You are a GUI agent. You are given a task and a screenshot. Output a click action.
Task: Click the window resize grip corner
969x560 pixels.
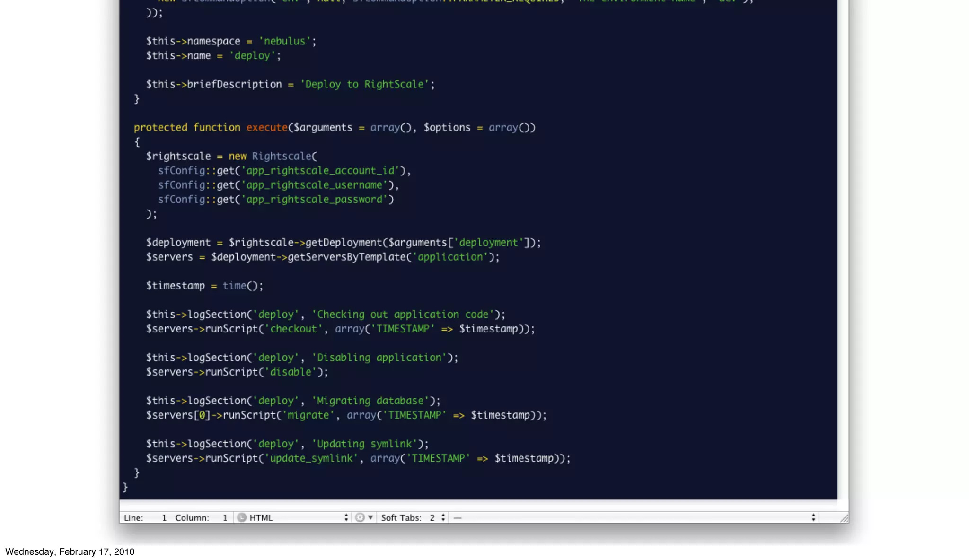click(844, 518)
